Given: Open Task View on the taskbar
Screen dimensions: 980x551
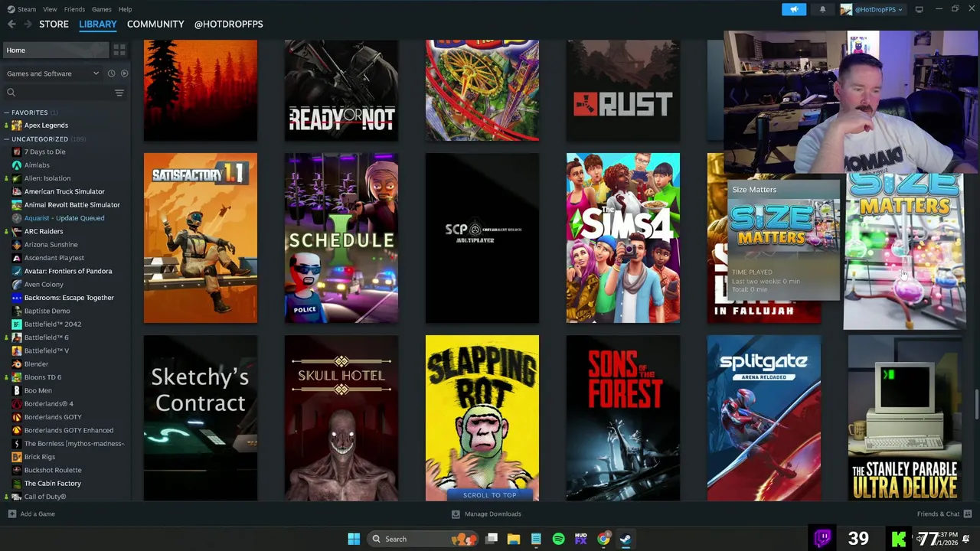Looking at the screenshot, I should click(492, 539).
